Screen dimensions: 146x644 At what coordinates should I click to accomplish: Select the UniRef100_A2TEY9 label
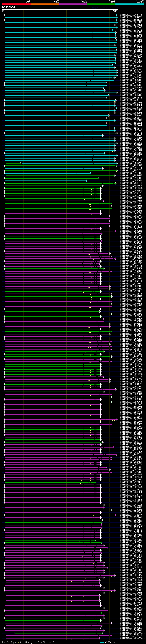tap(131, 53)
